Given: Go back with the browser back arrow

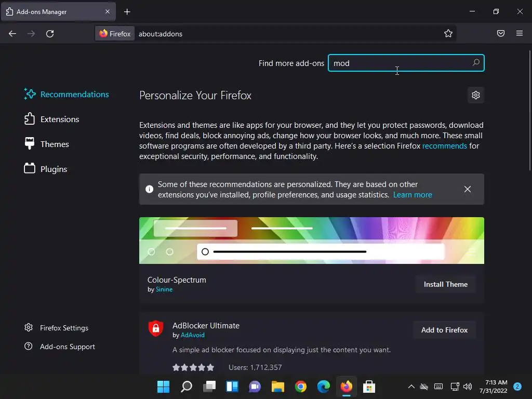Looking at the screenshot, I should coord(12,34).
